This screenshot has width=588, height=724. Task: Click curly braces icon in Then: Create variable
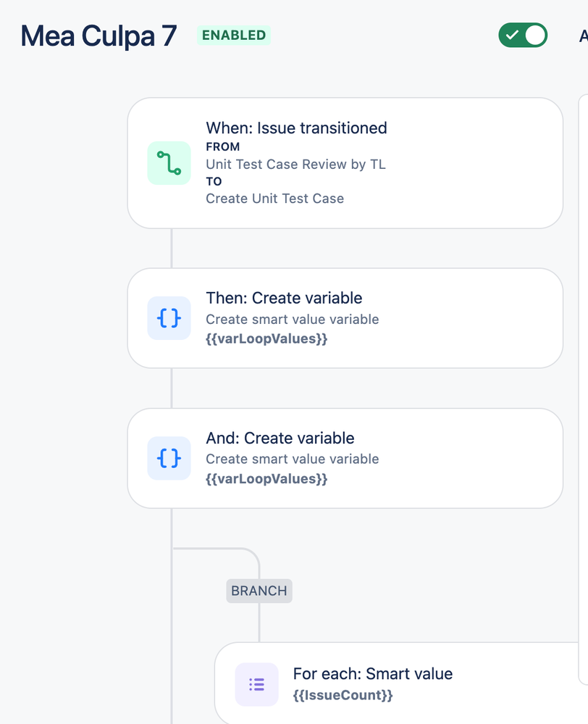[x=169, y=318]
